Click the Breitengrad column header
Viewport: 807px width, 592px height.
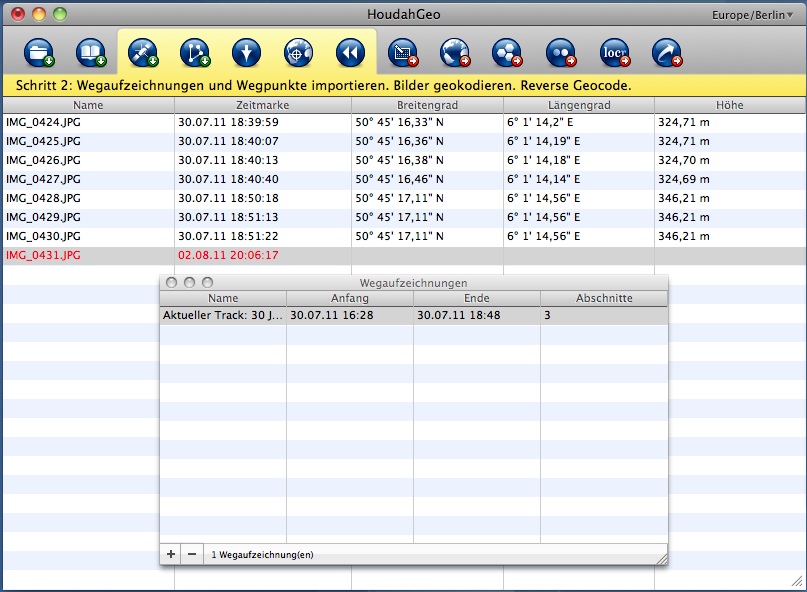pos(427,105)
